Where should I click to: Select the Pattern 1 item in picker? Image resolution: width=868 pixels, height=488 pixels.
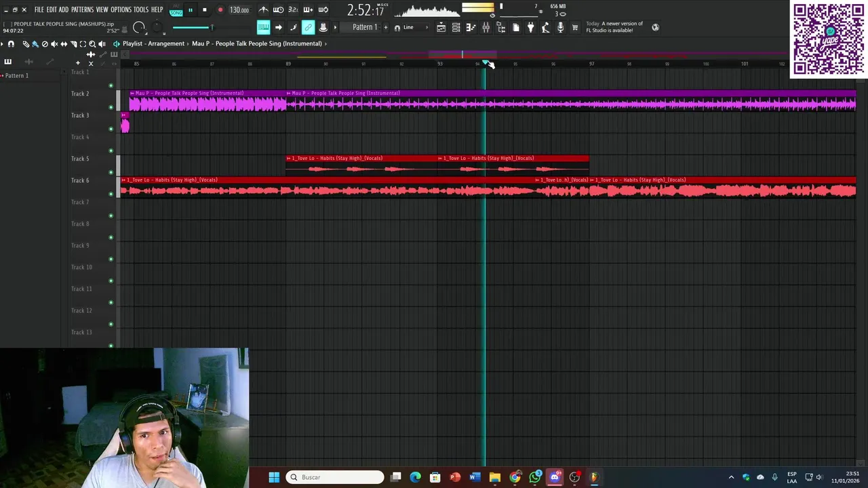coord(16,75)
